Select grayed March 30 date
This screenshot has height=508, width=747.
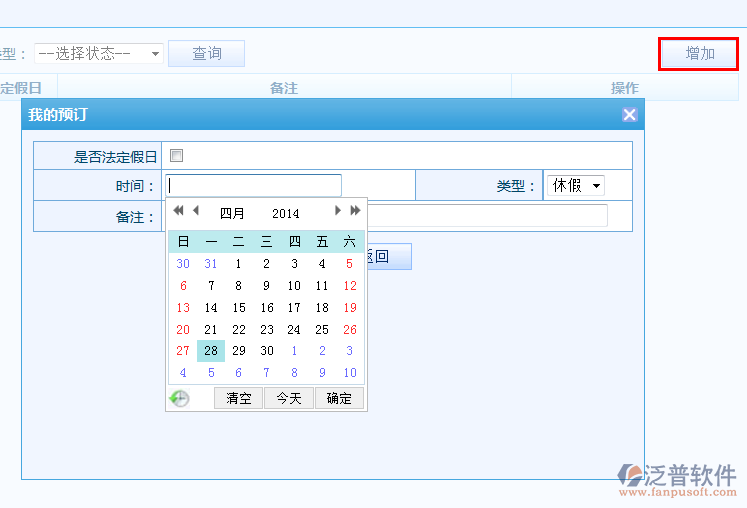click(183, 264)
